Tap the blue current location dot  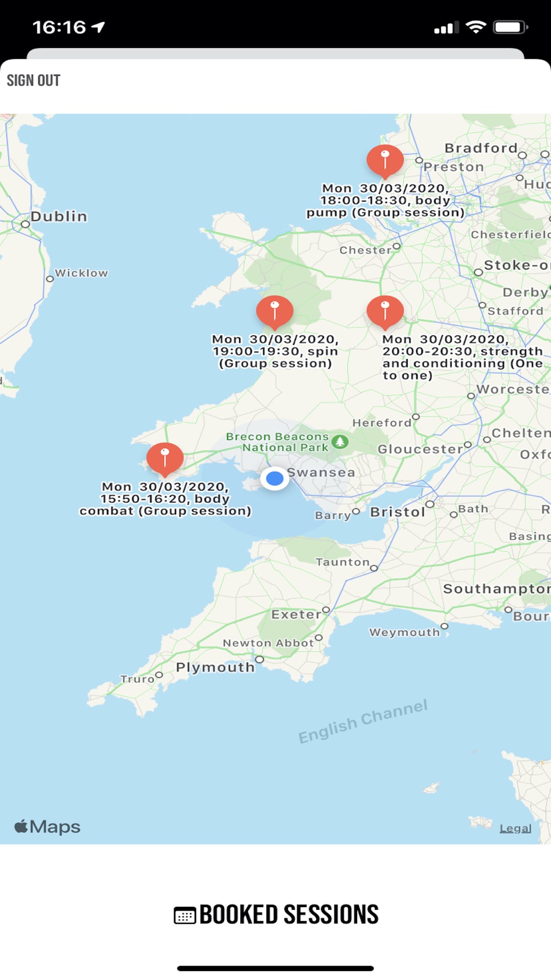tap(274, 478)
